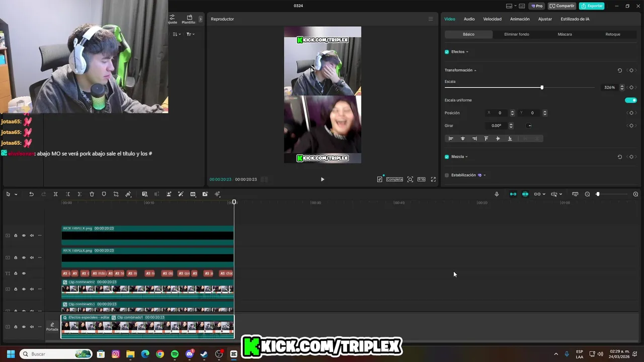Expand the media panel arrow next to Plantillas
The height and width of the screenshot is (362, 644).
(200, 19)
